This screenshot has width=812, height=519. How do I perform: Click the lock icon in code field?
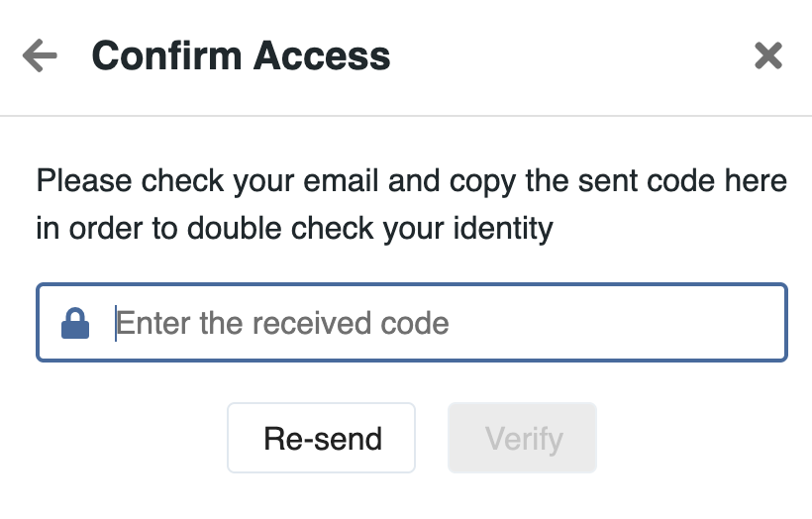(75, 324)
